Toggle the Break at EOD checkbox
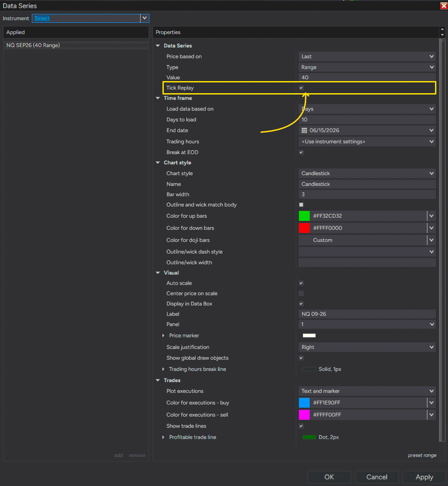Screen dimensions: 448x486 click(x=301, y=152)
